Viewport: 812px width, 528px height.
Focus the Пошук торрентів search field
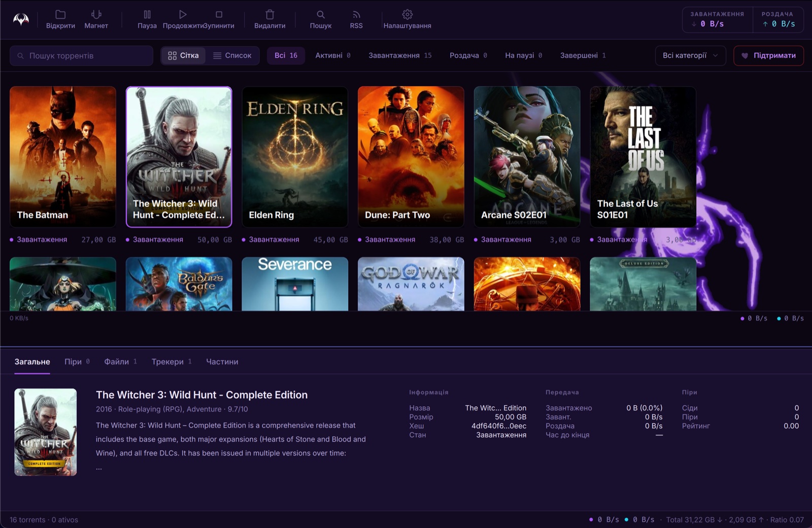[x=81, y=56]
